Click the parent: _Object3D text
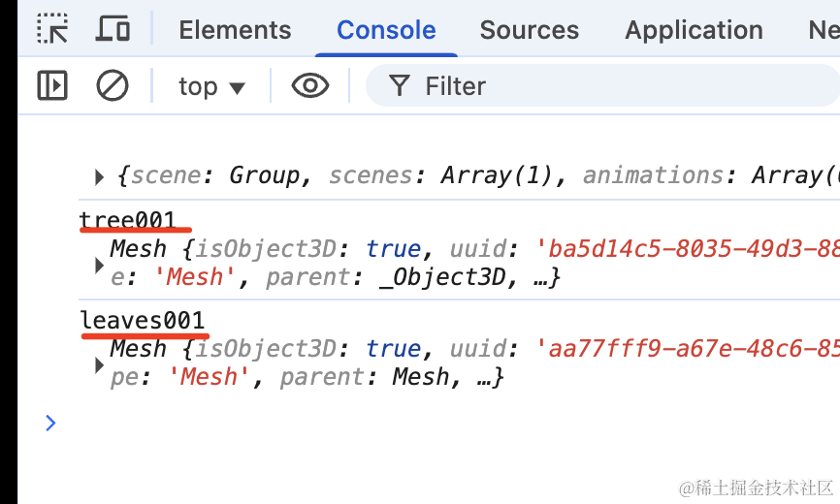Screen dimensions: 840x504 click(x=386, y=277)
